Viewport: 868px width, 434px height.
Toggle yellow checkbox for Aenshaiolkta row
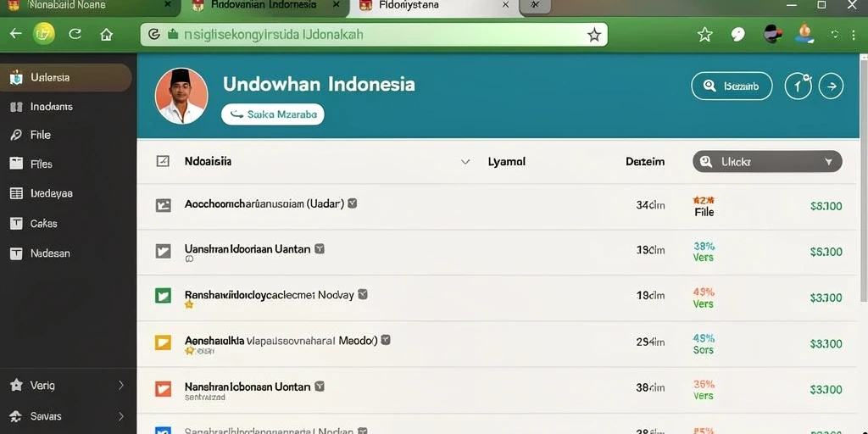(x=163, y=342)
